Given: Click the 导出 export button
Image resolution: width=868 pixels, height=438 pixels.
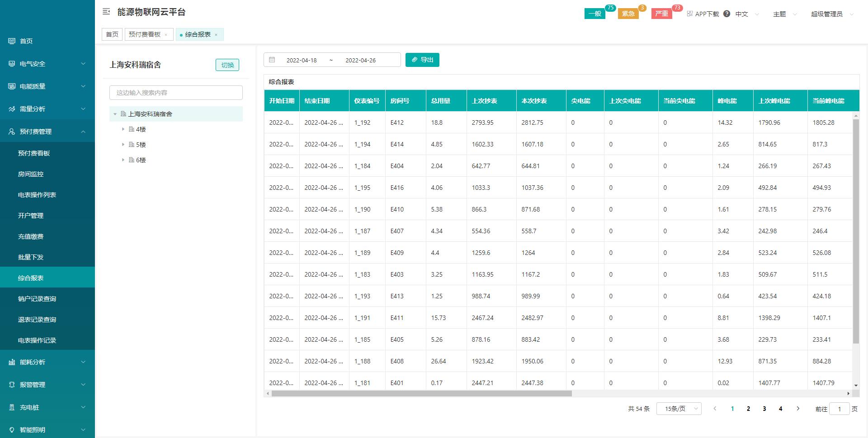Looking at the screenshot, I should [x=422, y=60].
